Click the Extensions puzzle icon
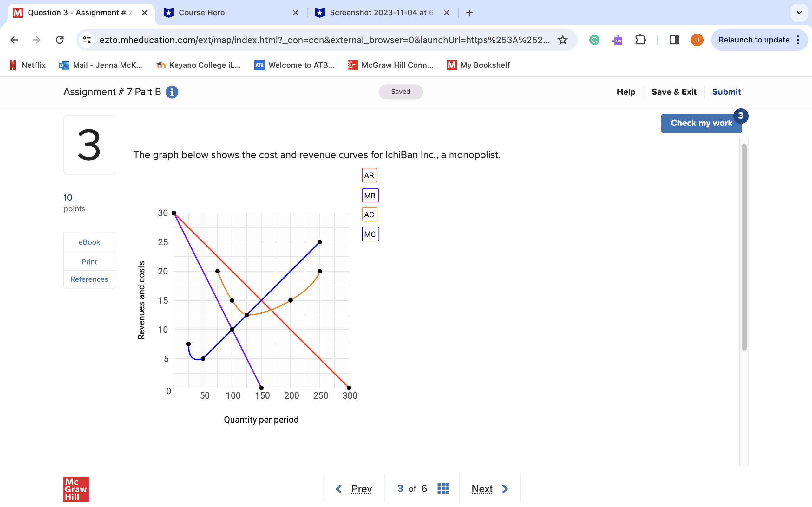 pos(640,40)
